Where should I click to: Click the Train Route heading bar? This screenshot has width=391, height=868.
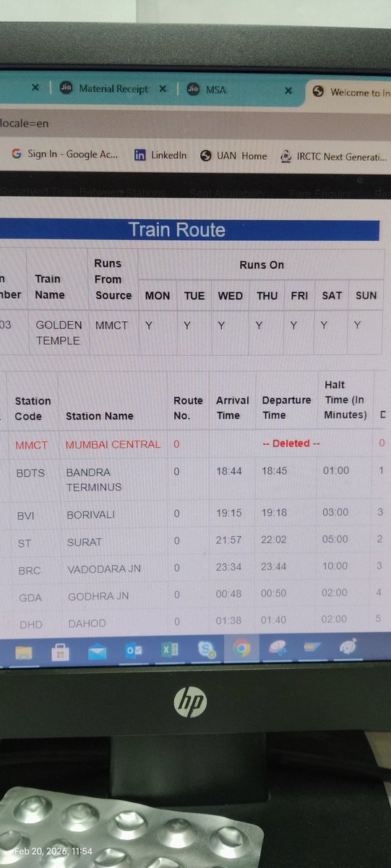[x=189, y=230]
